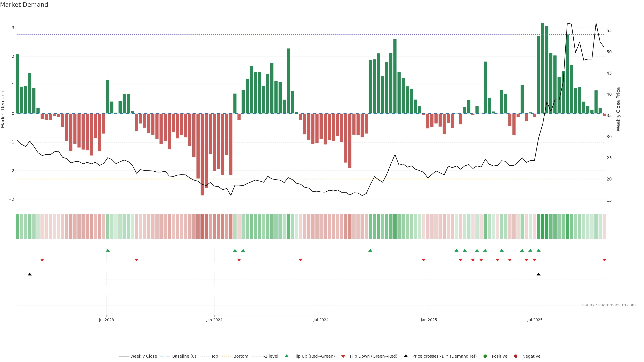This screenshot has width=644, height=362.
Task: Click black price-cross marker near Jul 2025
Action: (x=539, y=274)
